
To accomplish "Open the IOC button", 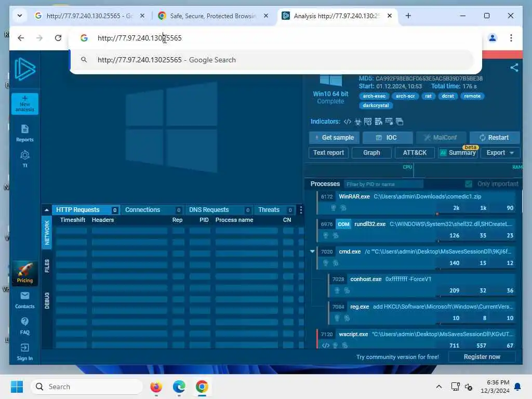I will 388,137.
